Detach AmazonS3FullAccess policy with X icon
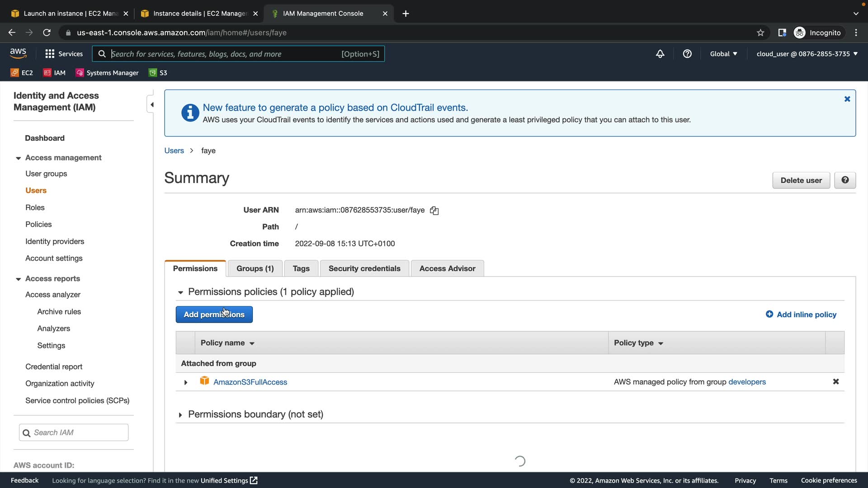The width and height of the screenshot is (868, 488). (835, 382)
